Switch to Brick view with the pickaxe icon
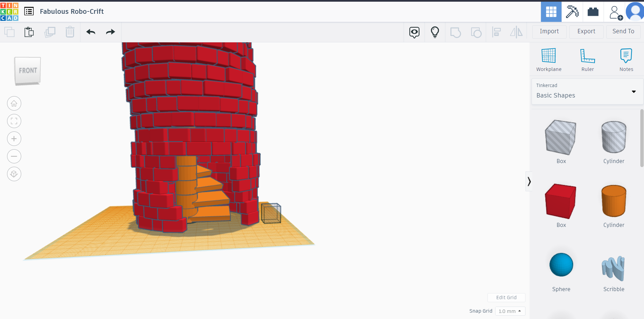This screenshot has height=319, width=644. point(572,12)
